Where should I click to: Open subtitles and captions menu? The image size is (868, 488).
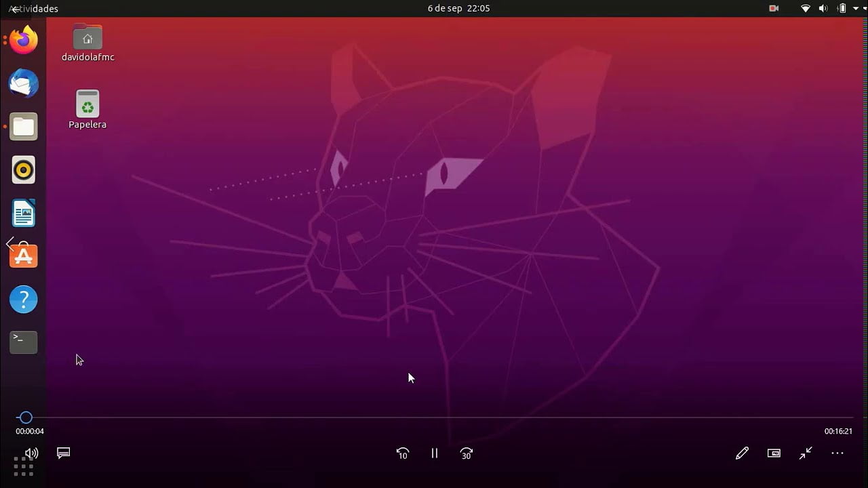[x=63, y=453]
